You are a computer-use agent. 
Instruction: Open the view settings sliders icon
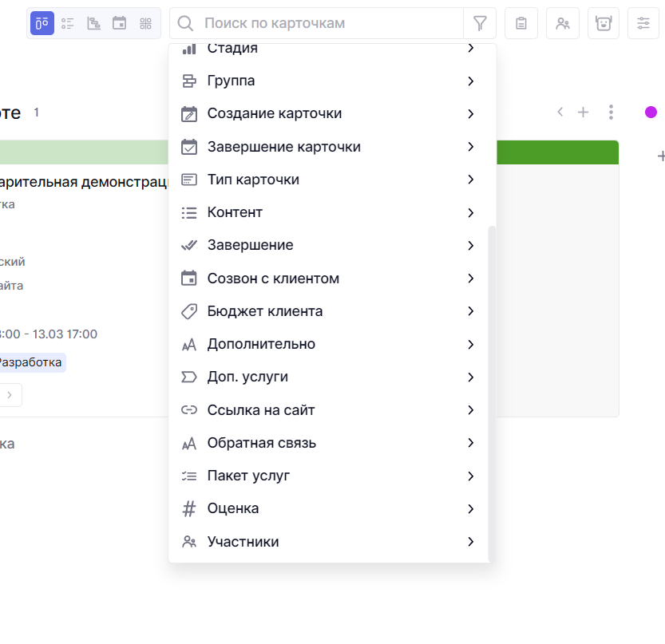[x=643, y=23]
